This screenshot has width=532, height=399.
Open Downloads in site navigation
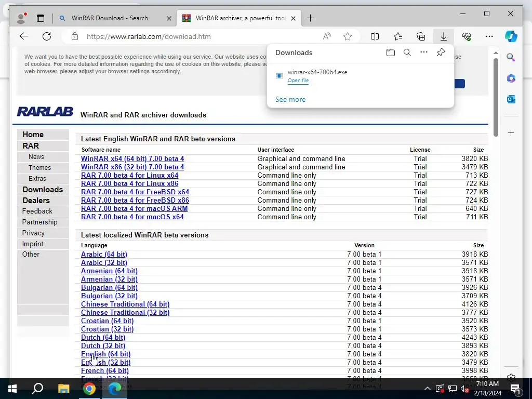click(43, 189)
